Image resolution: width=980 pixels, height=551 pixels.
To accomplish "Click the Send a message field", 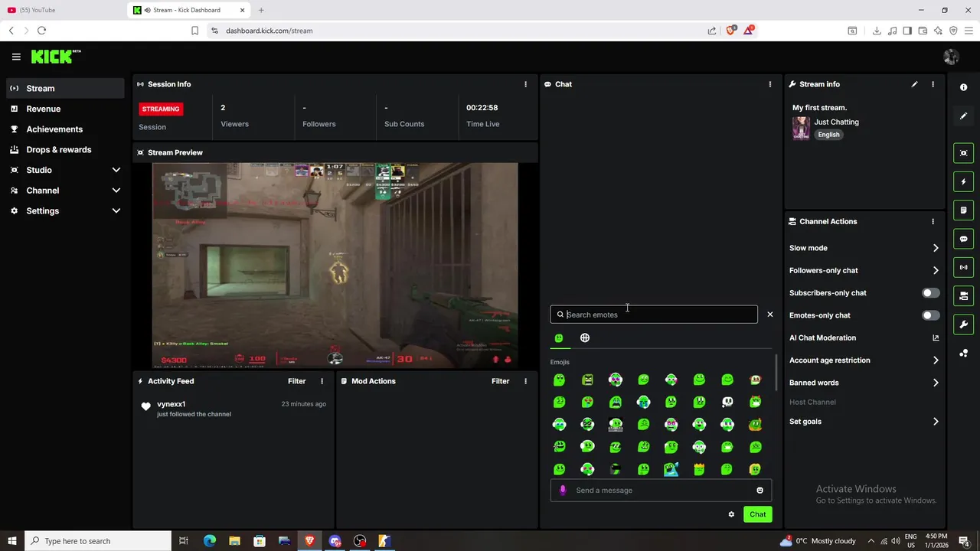I will [x=660, y=491].
